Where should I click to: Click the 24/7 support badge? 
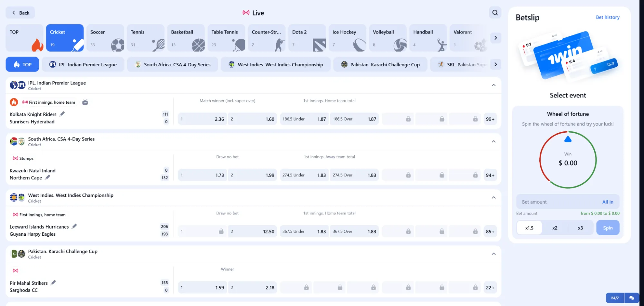615,298
